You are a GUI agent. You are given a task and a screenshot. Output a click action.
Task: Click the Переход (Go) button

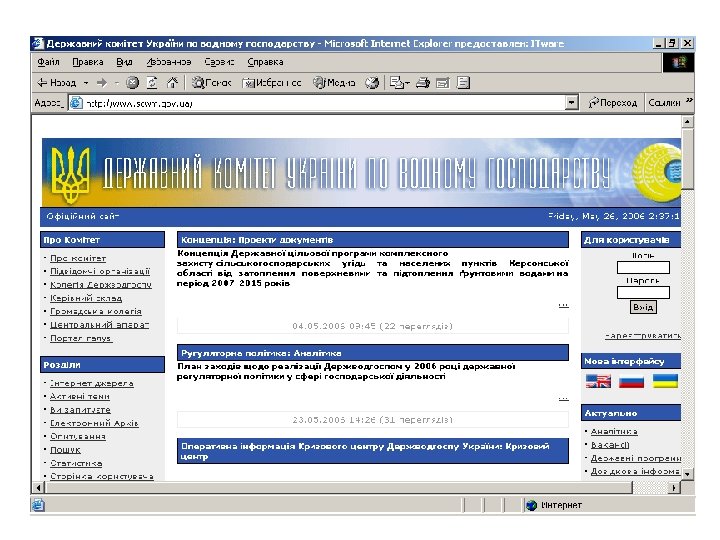pyautogui.click(x=613, y=103)
